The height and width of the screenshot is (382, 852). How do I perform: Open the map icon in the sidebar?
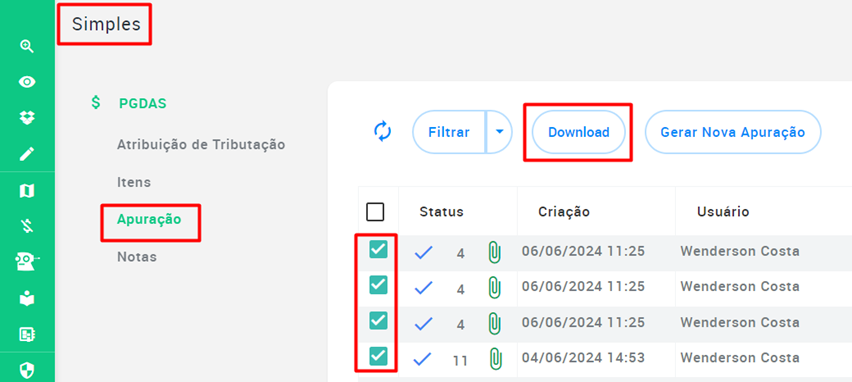(x=27, y=191)
